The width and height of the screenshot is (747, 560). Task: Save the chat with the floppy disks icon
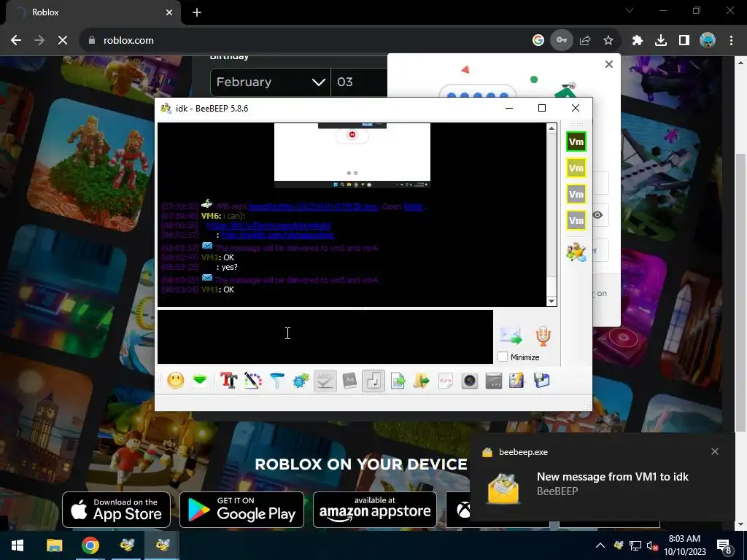pos(542,381)
